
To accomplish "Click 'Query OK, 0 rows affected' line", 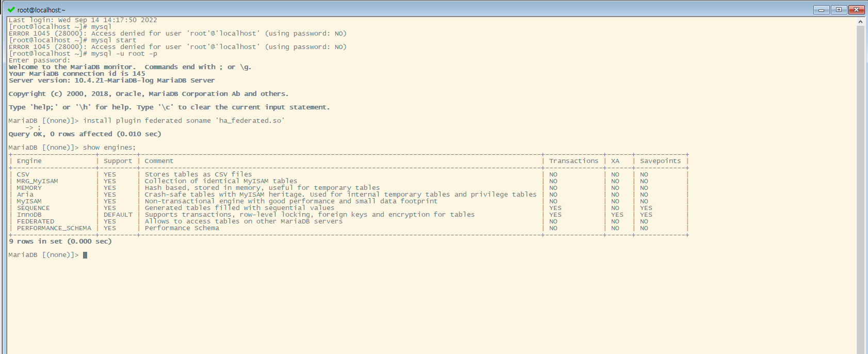I will point(85,134).
